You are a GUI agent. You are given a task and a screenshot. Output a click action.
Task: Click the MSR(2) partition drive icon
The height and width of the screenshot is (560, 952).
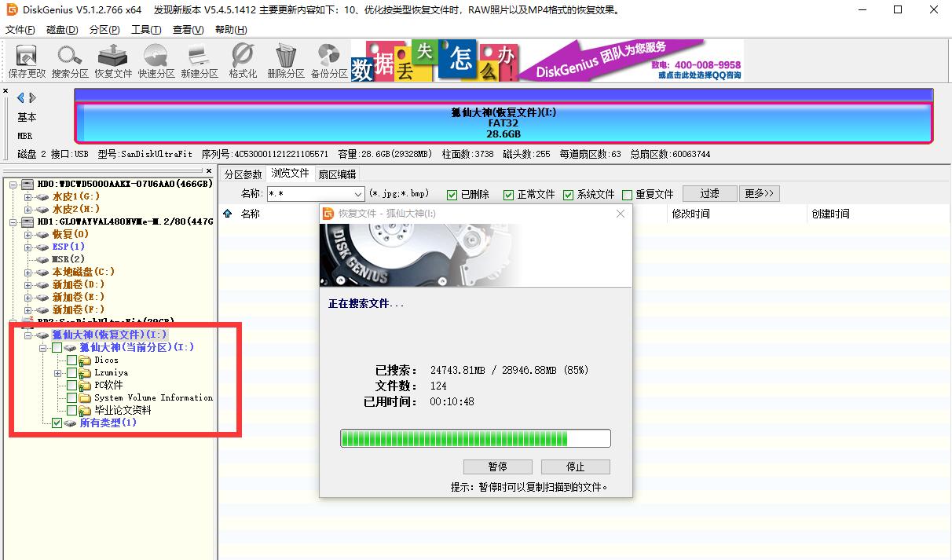tap(43, 259)
